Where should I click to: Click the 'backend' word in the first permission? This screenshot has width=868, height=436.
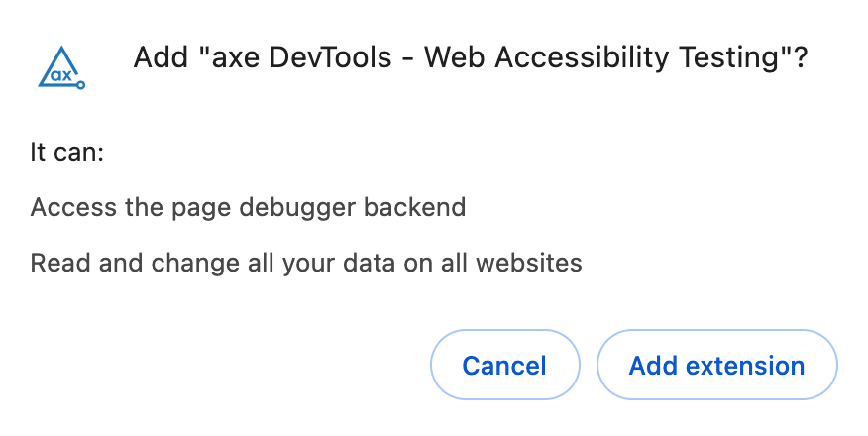(x=414, y=207)
